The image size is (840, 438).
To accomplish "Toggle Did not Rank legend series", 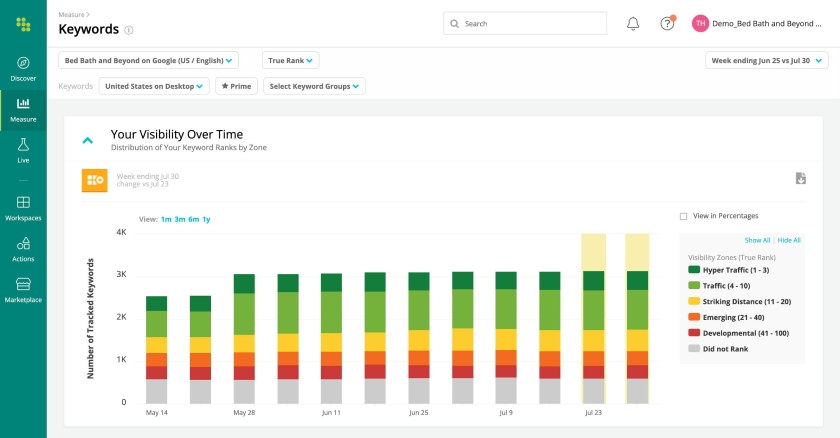I will point(724,349).
